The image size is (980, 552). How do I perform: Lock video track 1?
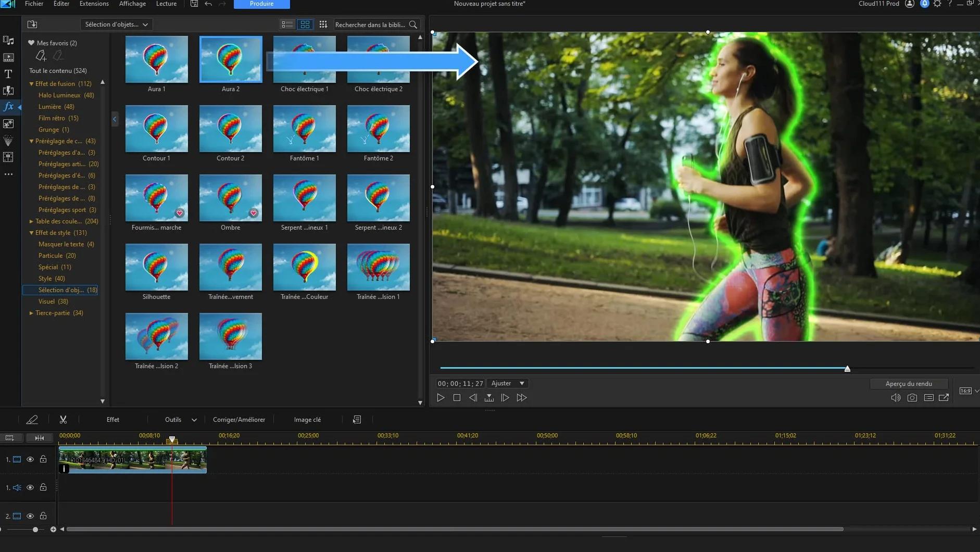(43, 459)
